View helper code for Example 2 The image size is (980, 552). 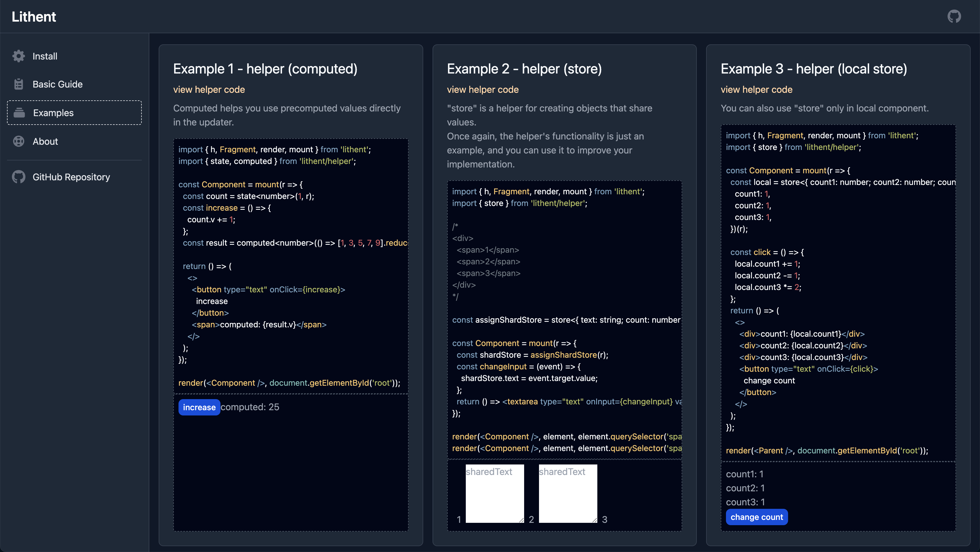(x=482, y=89)
